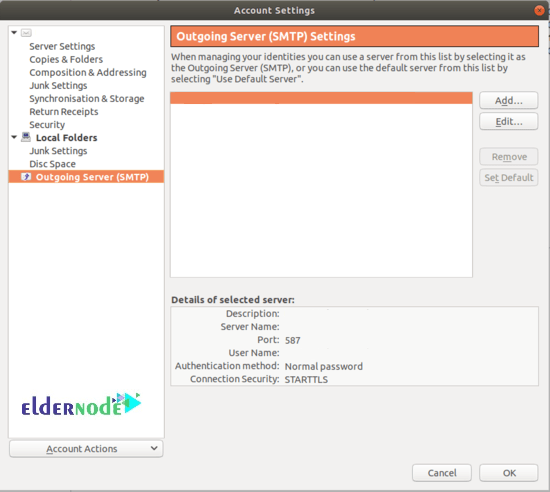Open Synchronisation & Storage settings
Viewport: 550px width, 492px height.
coord(87,99)
